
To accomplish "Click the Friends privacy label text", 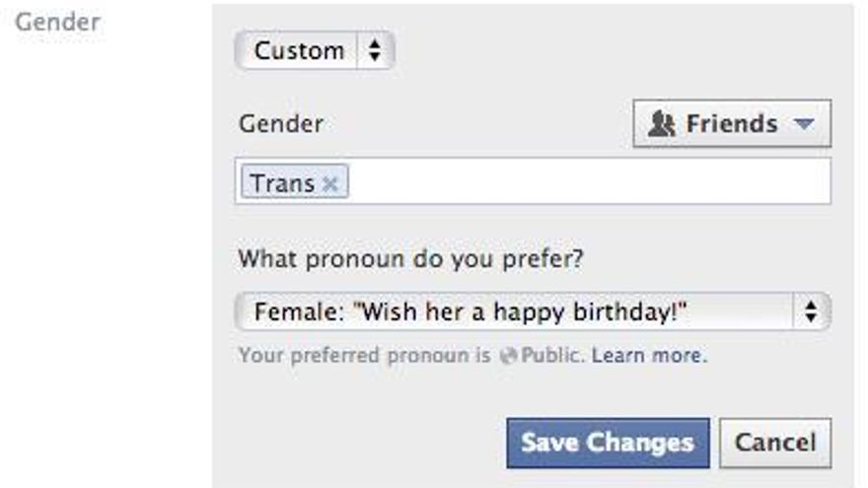I will (732, 124).
